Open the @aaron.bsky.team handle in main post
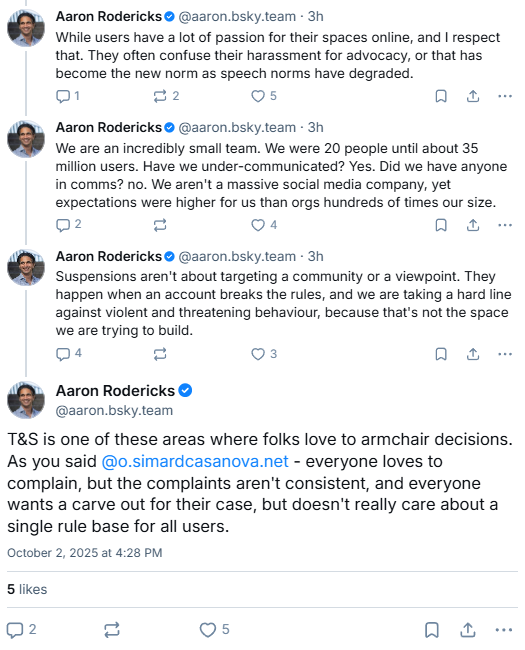 pos(114,410)
